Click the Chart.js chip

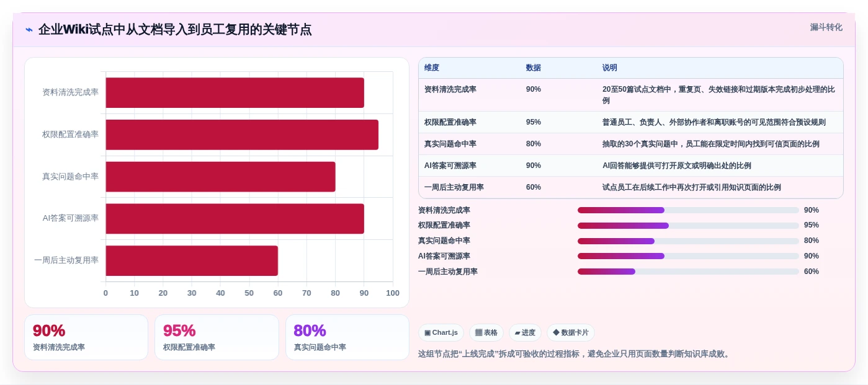tap(441, 333)
